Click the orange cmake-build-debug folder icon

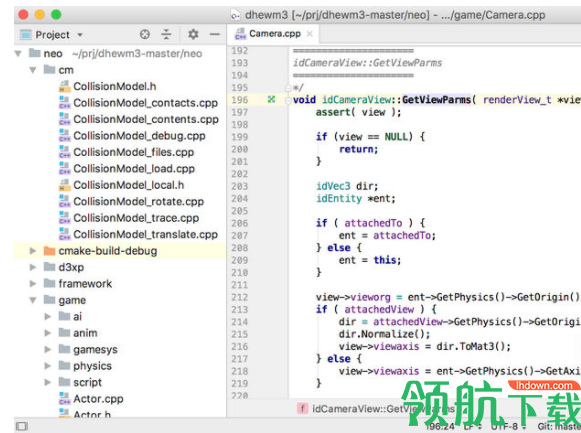tap(49, 251)
